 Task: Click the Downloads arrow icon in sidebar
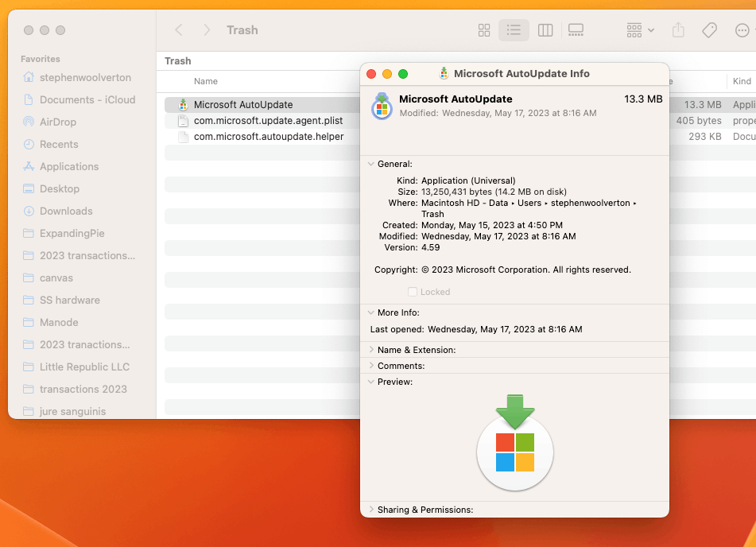[x=29, y=211]
